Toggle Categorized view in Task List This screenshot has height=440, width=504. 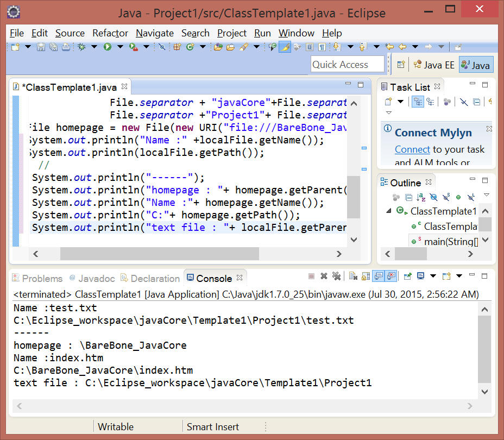point(418,102)
